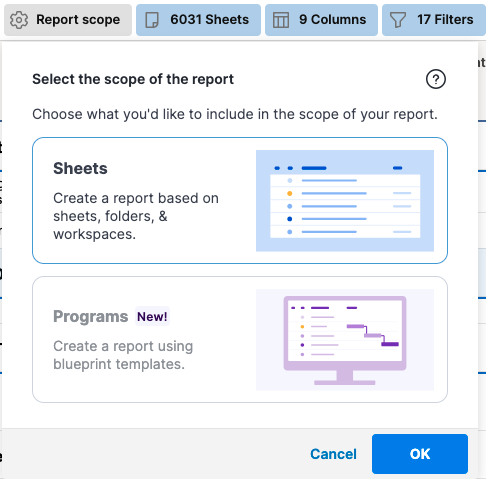The height and width of the screenshot is (479, 486).
Task: Open the Report scope toolbar button
Action: click(x=68, y=20)
